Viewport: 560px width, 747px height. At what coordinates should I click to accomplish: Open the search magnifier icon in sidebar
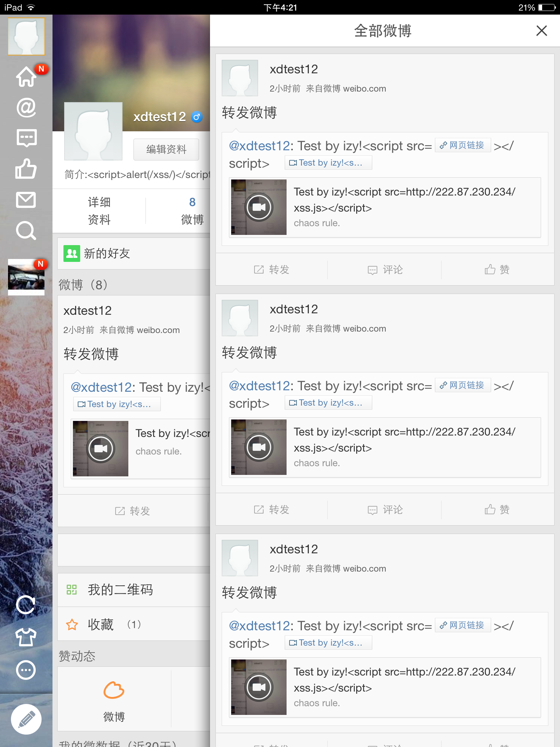pos(26,231)
